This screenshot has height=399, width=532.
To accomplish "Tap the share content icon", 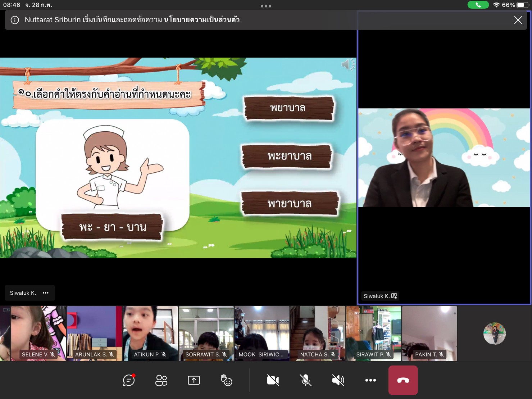I will coord(194,380).
